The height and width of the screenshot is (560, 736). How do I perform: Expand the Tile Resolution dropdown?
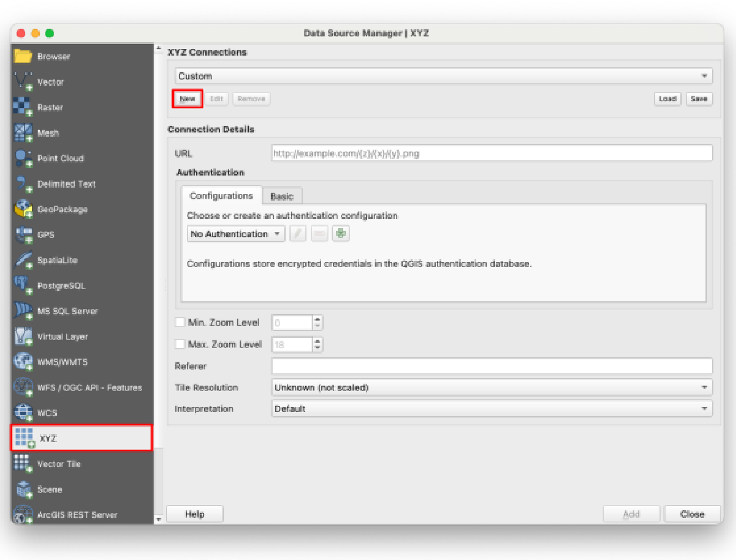coord(492,387)
